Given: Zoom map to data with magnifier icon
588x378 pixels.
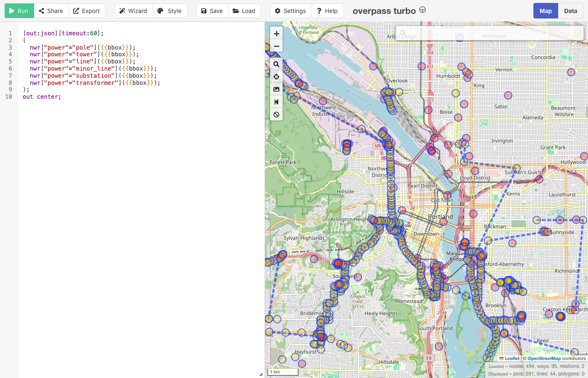Looking at the screenshot, I should 276,64.
